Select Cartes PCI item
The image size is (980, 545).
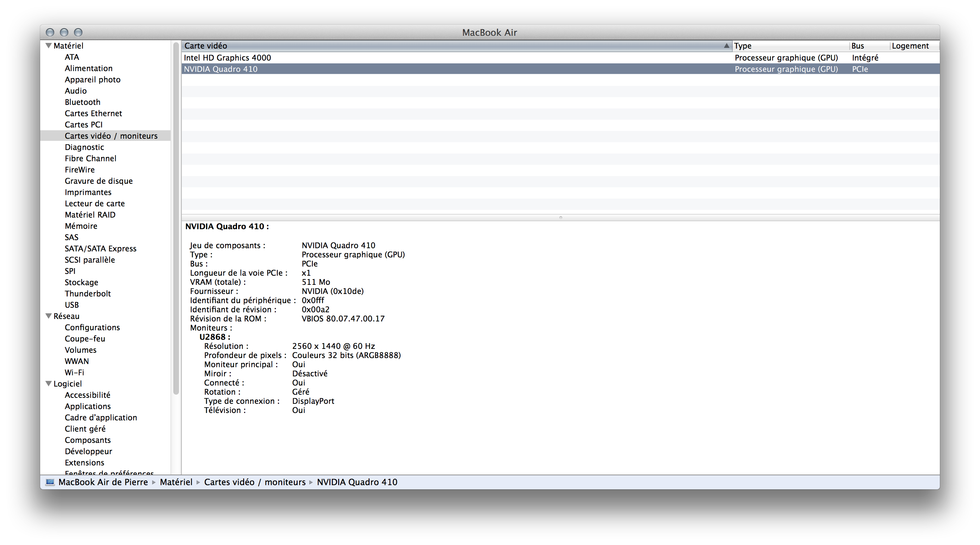pos(84,125)
